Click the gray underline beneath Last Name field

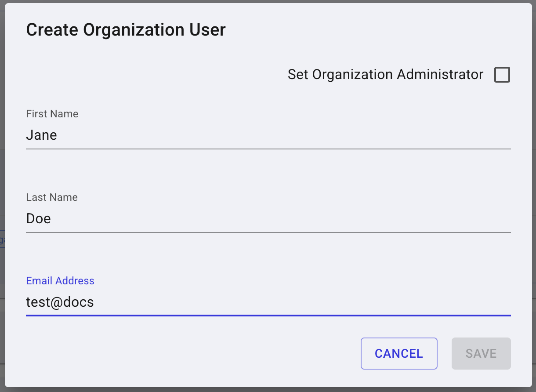pos(268,232)
